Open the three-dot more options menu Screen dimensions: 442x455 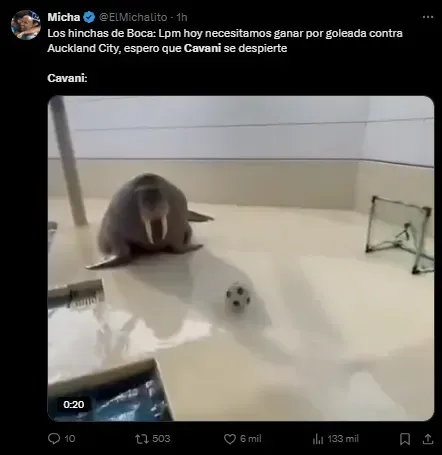click(428, 17)
